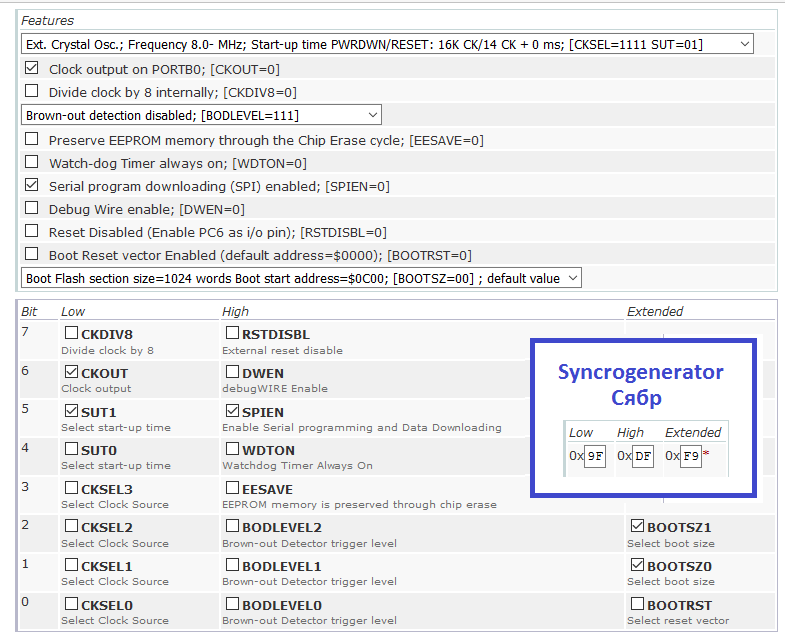Check Preserve EEPROM memory through Chip Erase
Viewport: 785px width, 641px height.
[x=32, y=139]
